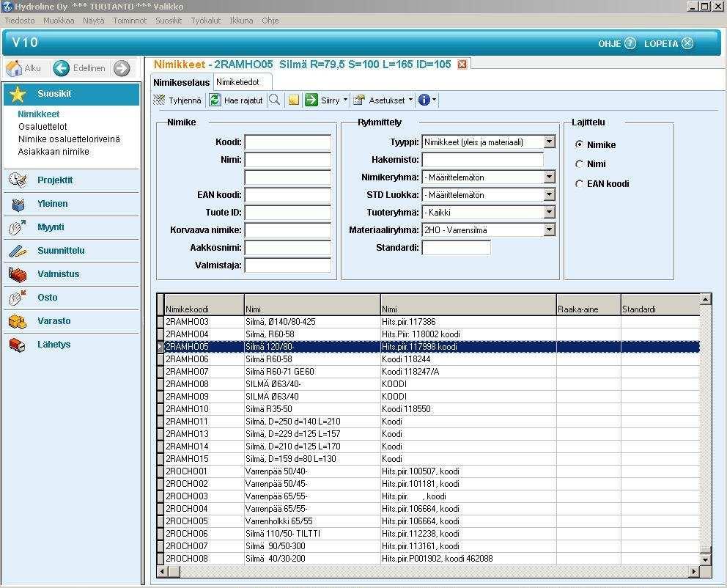The width and height of the screenshot is (727, 588).
Task: Click the Varasto boxes icon
Action: click(18, 321)
